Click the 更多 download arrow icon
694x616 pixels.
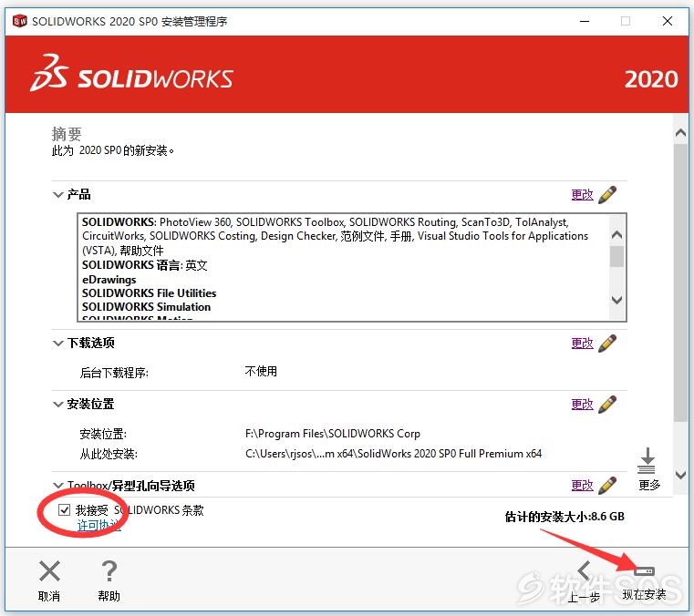(647, 460)
